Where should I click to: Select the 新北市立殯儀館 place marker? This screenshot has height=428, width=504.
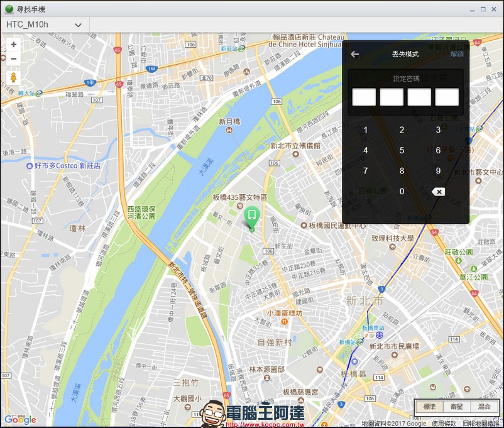pos(295,154)
